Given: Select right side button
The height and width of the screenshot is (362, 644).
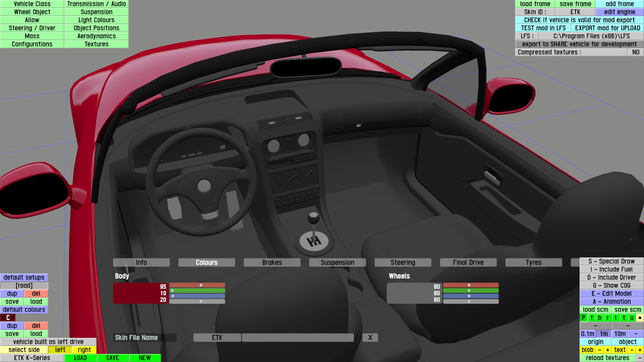Looking at the screenshot, I should (84, 350).
